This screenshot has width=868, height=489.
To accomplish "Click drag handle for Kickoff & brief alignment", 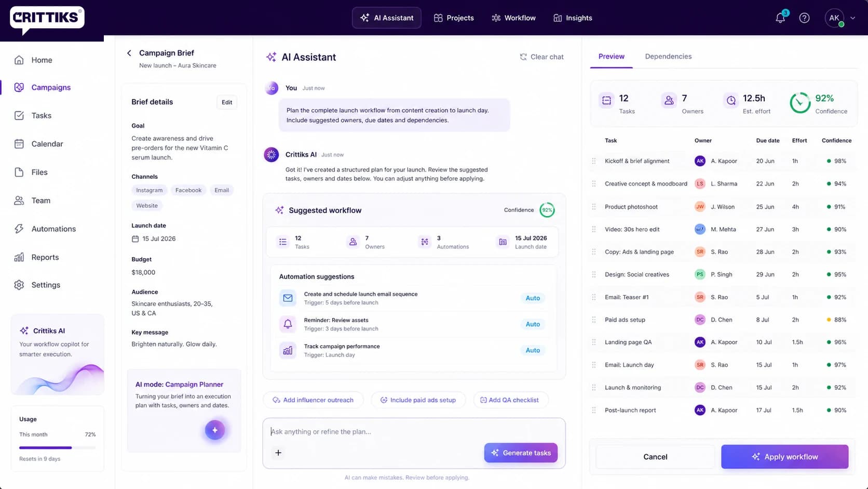I will pos(594,161).
